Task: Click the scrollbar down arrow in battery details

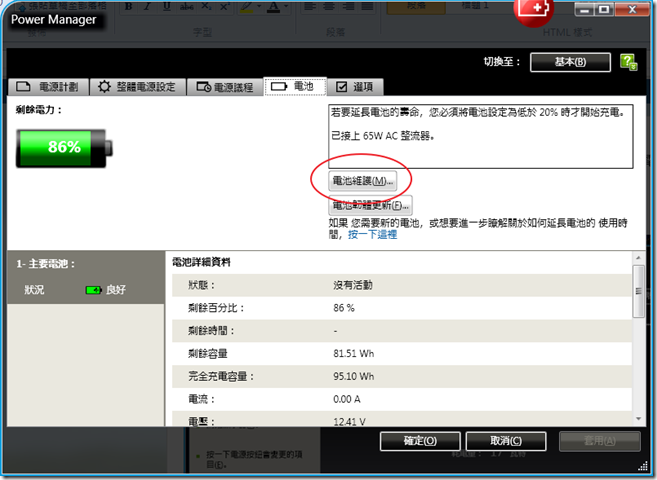Action: (x=638, y=418)
